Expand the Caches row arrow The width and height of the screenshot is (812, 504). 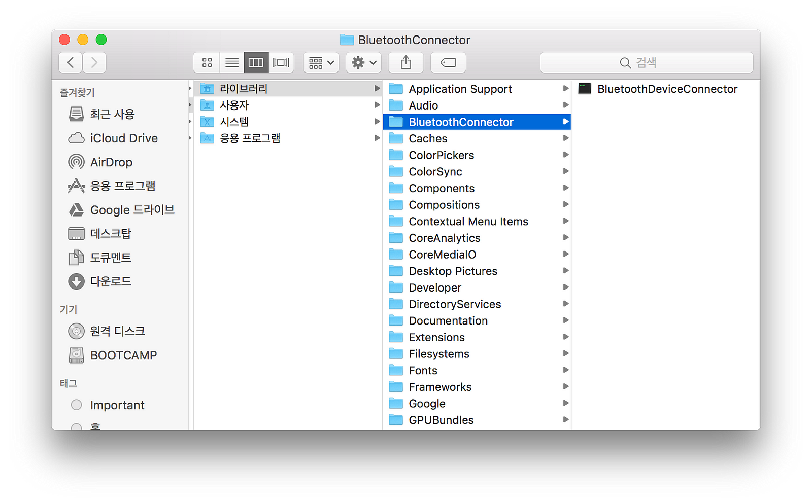pyautogui.click(x=566, y=138)
